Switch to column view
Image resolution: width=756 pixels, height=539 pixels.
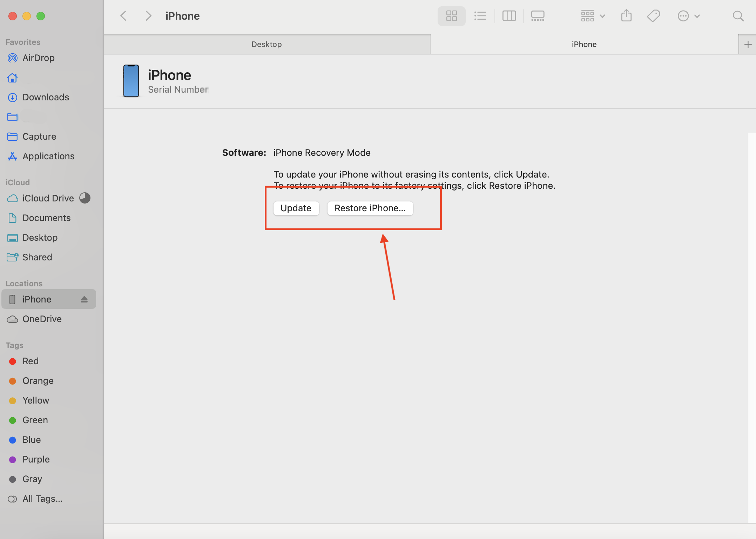tap(509, 16)
